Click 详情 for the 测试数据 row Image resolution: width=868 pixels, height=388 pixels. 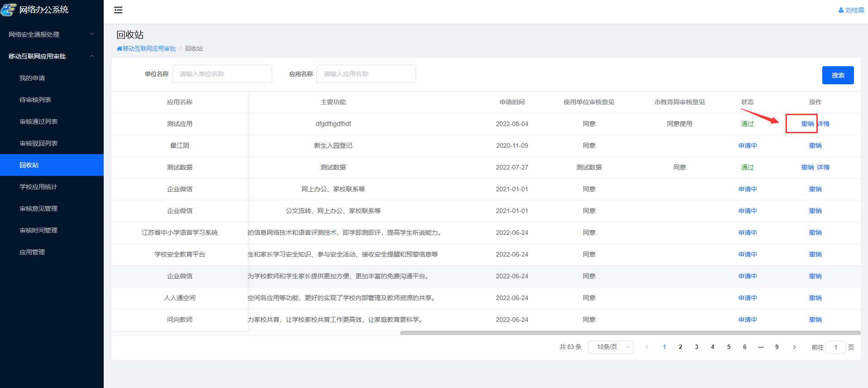(x=823, y=167)
